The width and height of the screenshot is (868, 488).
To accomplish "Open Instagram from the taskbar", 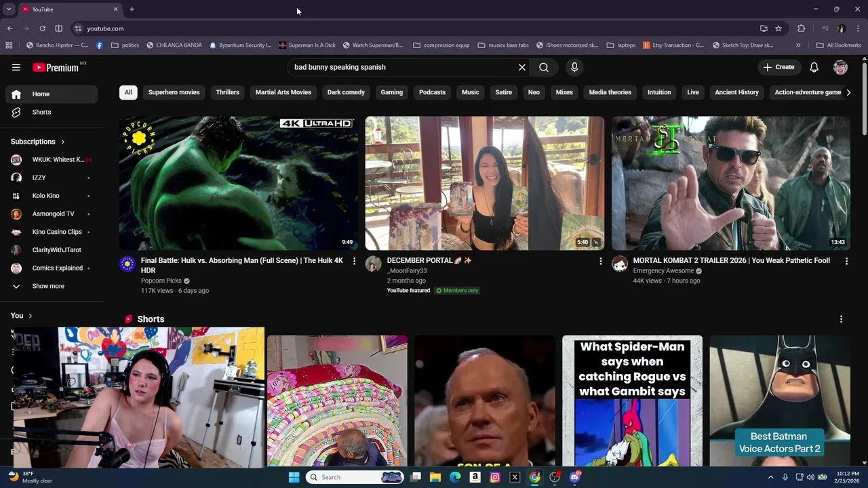I will point(495,477).
